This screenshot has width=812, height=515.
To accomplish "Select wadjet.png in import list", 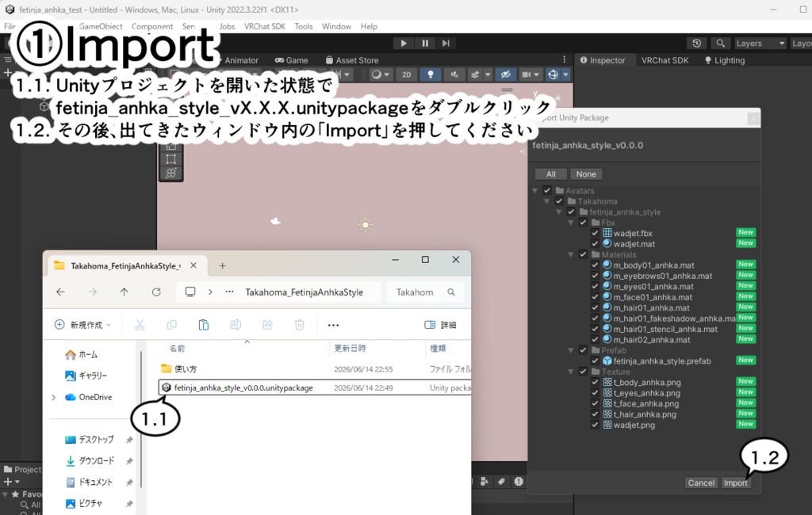I will click(634, 425).
